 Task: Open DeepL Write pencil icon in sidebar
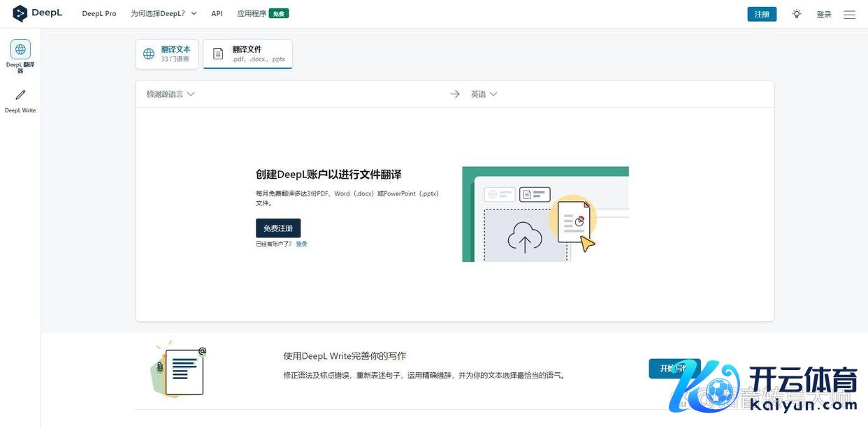click(x=20, y=95)
